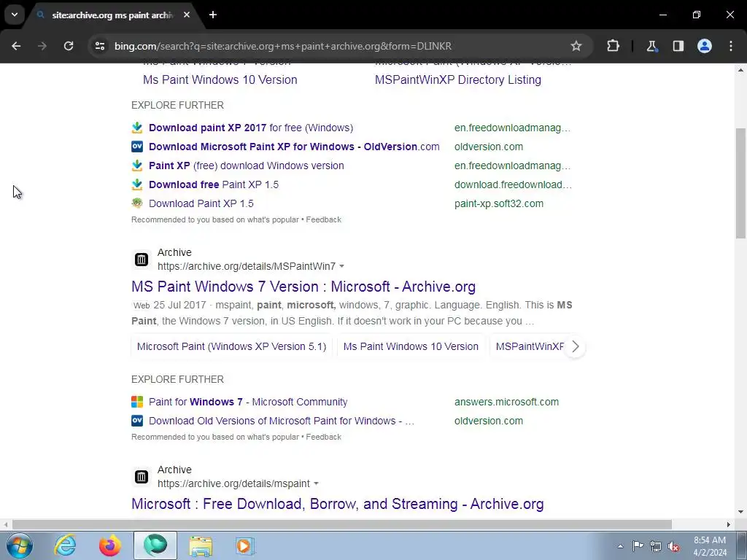The width and height of the screenshot is (747, 560).
Task: Open Paint for Windows 7 Microsoft Community
Action: [x=248, y=402]
